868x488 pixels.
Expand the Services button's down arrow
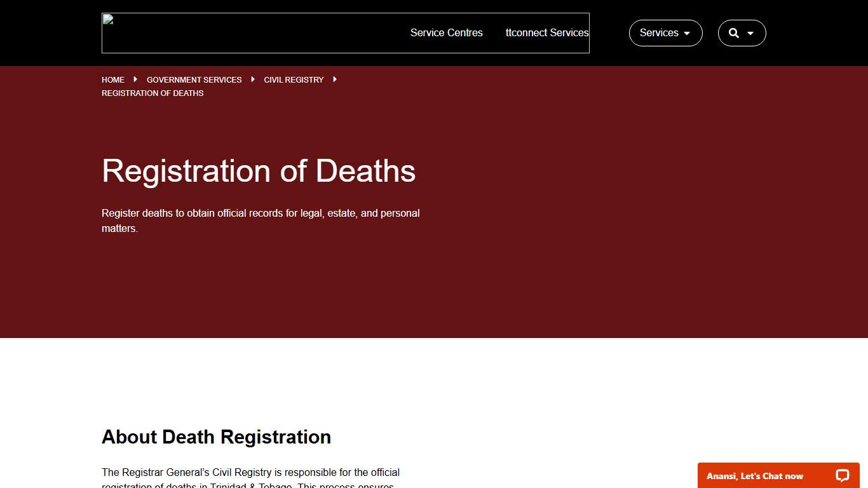click(x=687, y=33)
